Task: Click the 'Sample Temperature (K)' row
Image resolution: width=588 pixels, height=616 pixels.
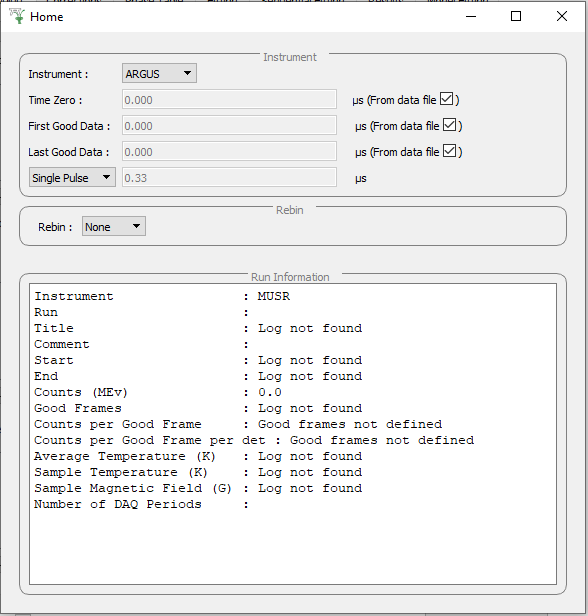Action: (x=198, y=472)
